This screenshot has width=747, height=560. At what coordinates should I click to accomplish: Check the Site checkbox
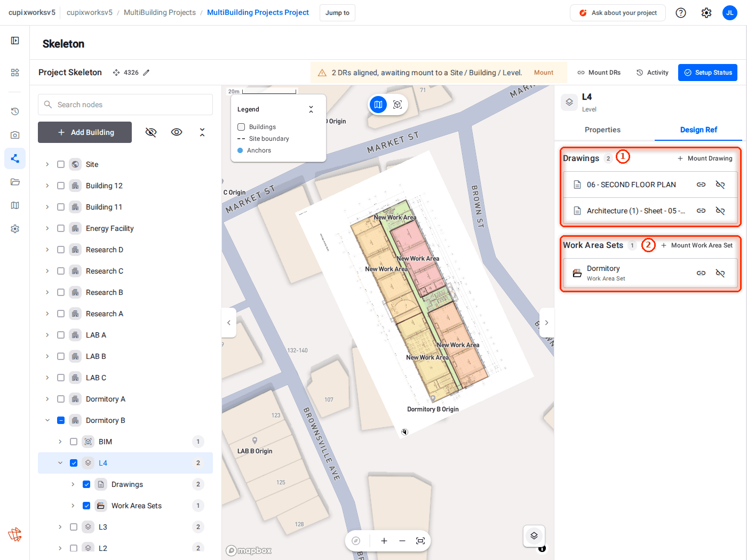pyautogui.click(x=61, y=164)
